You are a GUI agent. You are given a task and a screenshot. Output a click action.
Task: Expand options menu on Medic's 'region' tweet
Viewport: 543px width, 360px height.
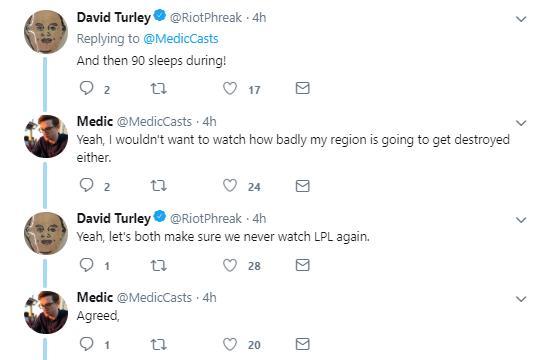tap(521, 123)
